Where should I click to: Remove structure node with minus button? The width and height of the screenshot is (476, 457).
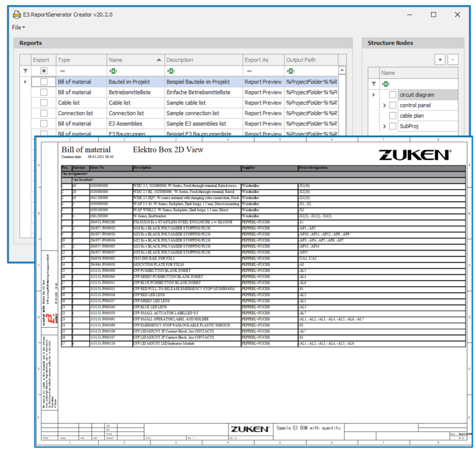tap(453, 60)
